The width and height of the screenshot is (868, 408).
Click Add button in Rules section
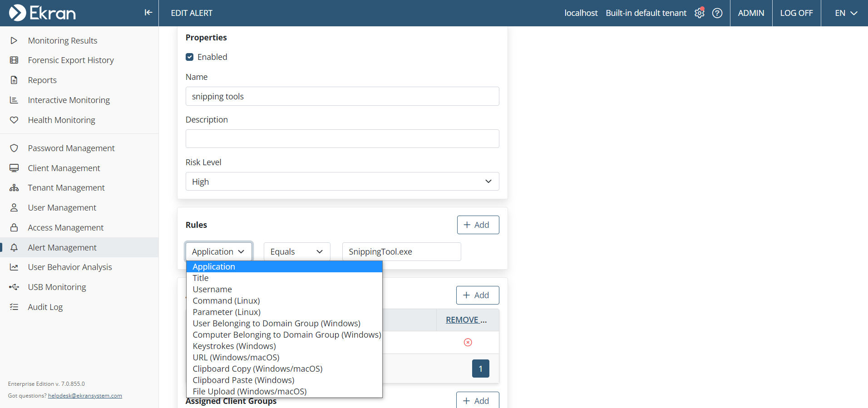click(478, 225)
